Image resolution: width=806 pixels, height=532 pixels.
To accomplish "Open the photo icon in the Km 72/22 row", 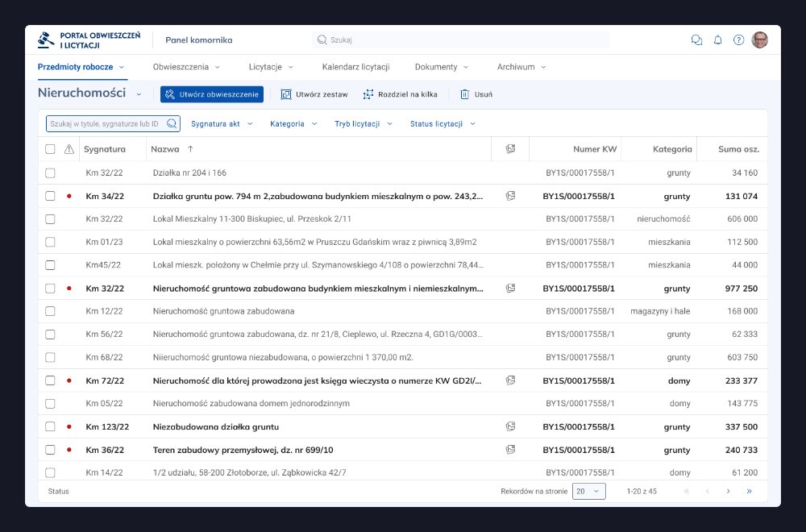I will [x=510, y=380].
